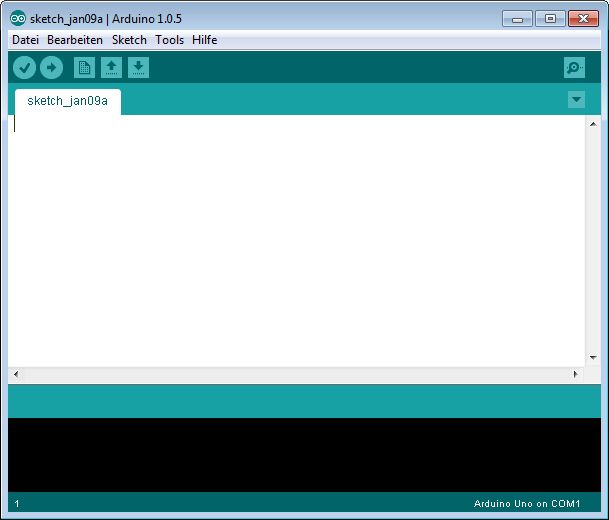Select the sketch_jan09a tab
The height and width of the screenshot is (520, 609).
click(68, 101)
